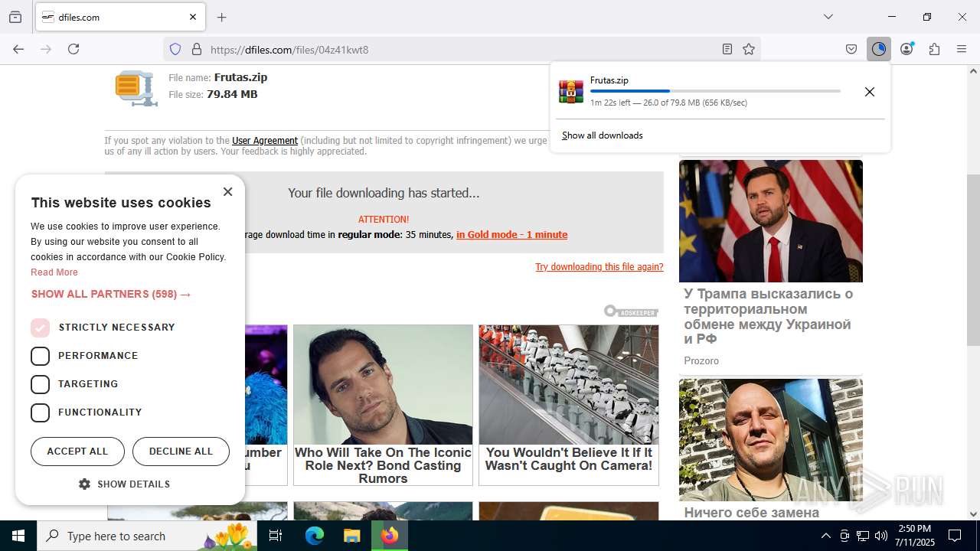Open Task View on taskbar
The width and height of the screenshot is (980, 551).
pyautogui.click(x=276, y=536)
